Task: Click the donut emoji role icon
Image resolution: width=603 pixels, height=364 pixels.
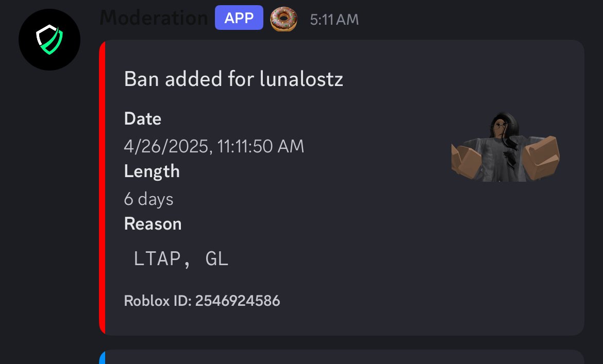Action: (x=283, y=19)
